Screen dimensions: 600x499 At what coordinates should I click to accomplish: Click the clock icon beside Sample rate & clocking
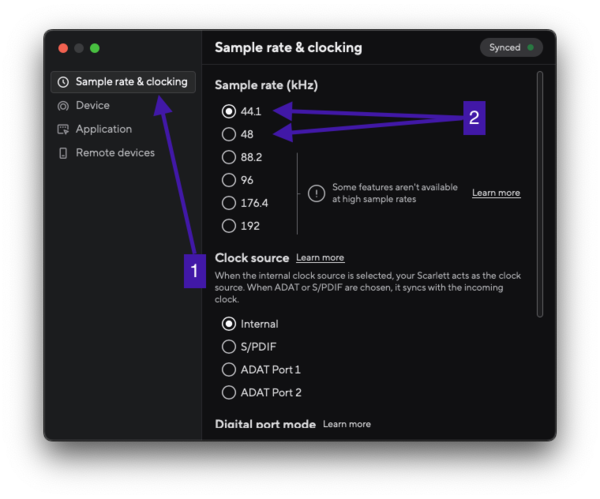point(63,82)
